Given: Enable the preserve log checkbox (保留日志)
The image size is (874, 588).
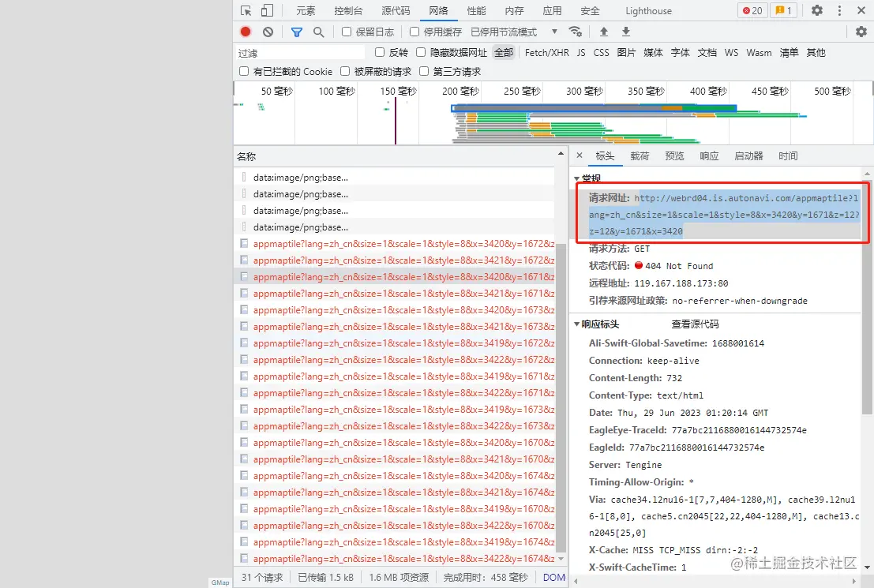Looking at the screenshot, I should tap(346, 32).
